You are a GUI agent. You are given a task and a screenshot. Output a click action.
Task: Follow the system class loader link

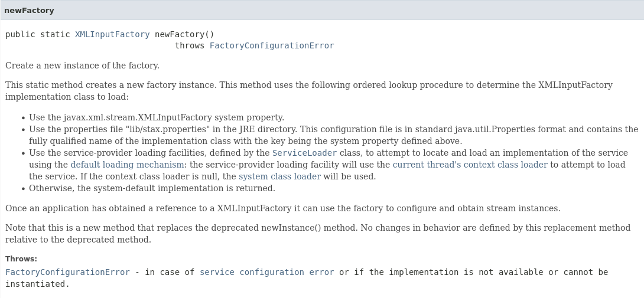point(279,176)
